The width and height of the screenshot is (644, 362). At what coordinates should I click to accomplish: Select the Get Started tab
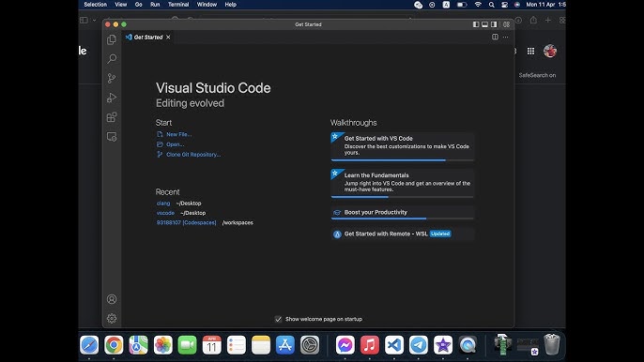tap(148, 37)
